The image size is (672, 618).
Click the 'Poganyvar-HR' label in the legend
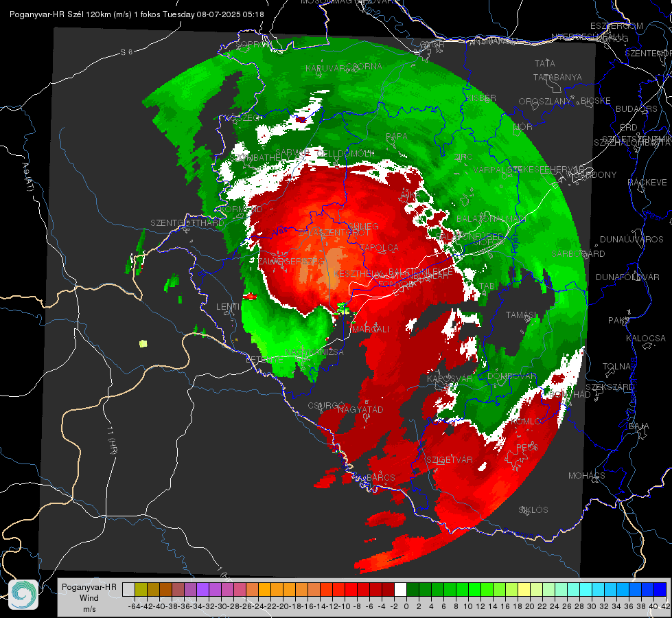click(89, 586)
